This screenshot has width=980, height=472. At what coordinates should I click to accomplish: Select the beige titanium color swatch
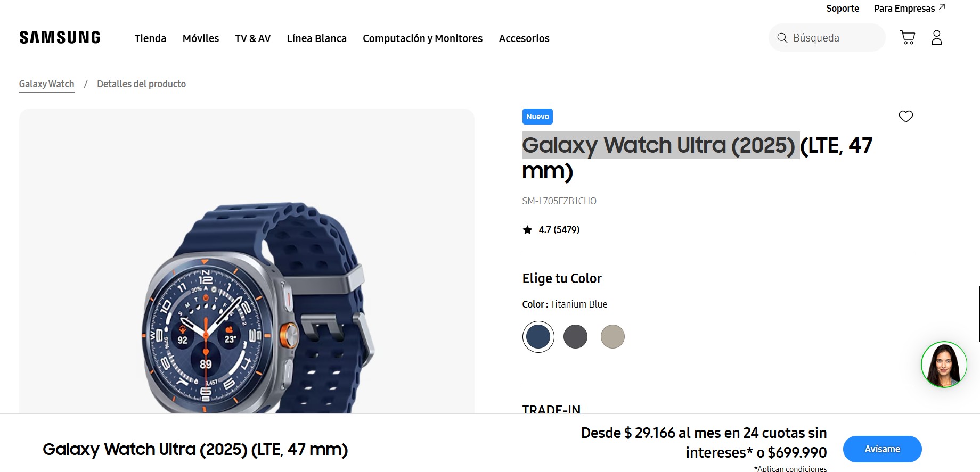click(x=612, y=337)
